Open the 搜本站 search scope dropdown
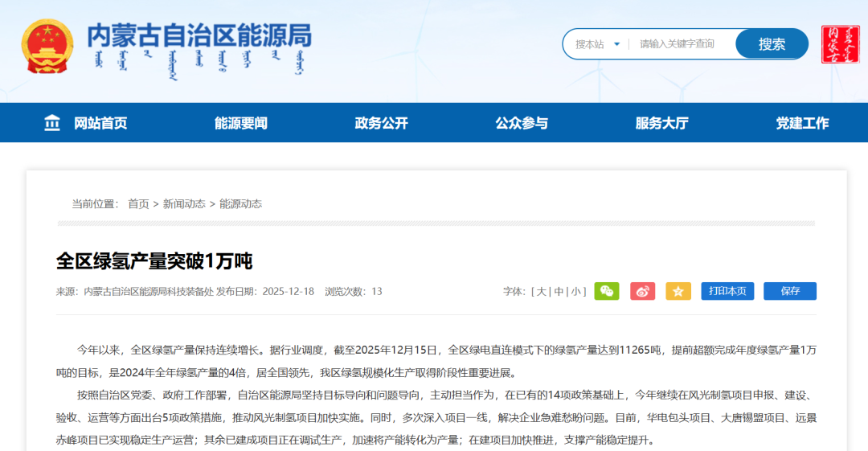The height and width of the screenshot is (451, 868). click(597, 44)
